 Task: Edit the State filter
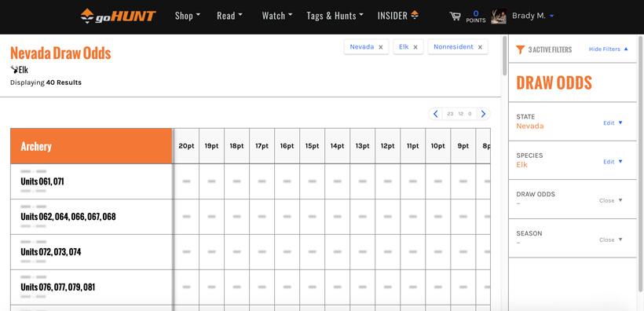click(x=613, y=123)
